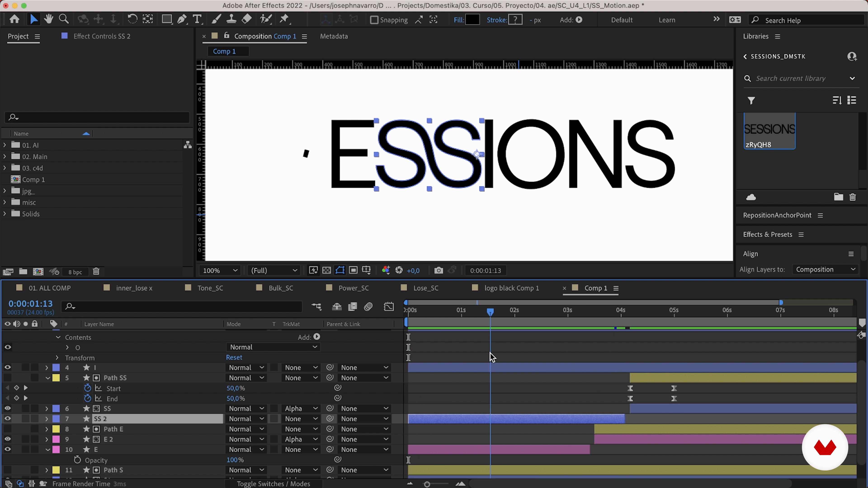Select the Learn workspace
The height and width of the screenshot is (488, 868).
pyautogui.click(x=667, y=20)
